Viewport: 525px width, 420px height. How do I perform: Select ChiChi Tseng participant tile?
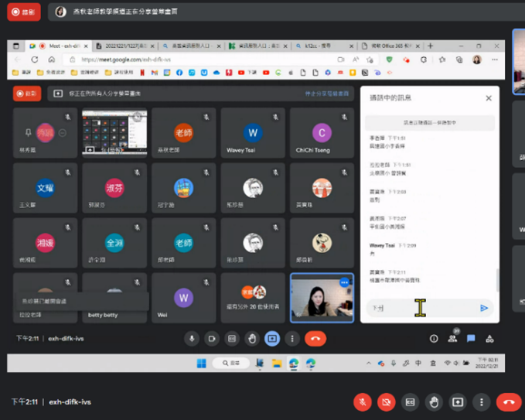(322, 133)
